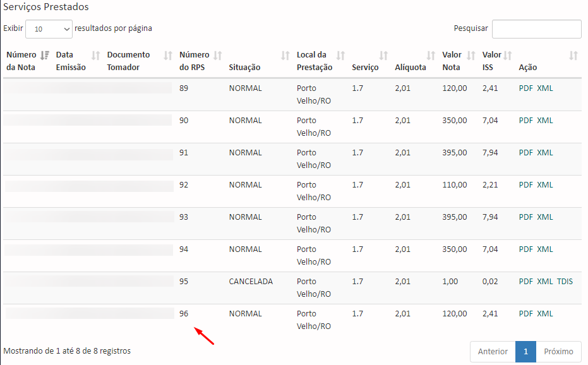
Task: Click Valor ISS 2,21 cell
Action: (490, 185)
